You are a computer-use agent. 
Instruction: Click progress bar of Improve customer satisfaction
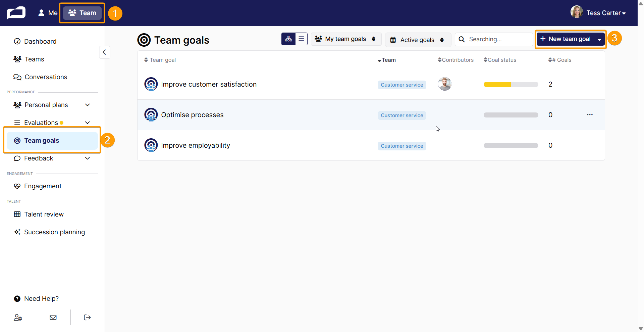click(511, 85)
